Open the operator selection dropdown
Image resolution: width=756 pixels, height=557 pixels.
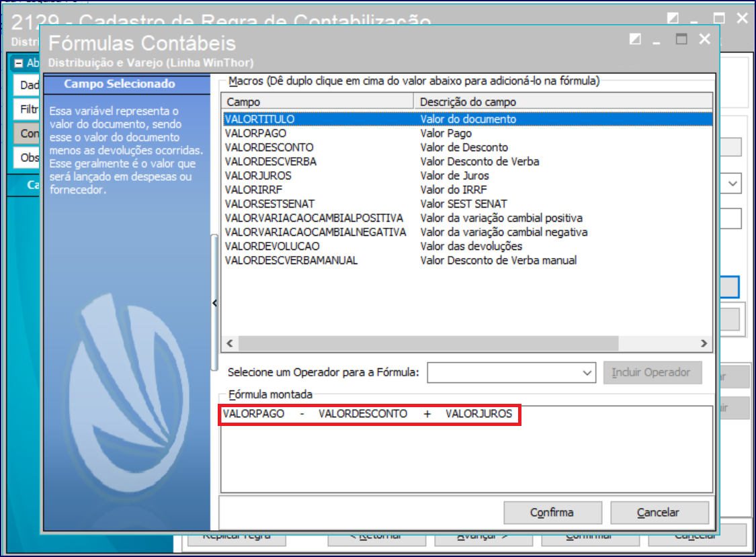[x=587, y=373]
